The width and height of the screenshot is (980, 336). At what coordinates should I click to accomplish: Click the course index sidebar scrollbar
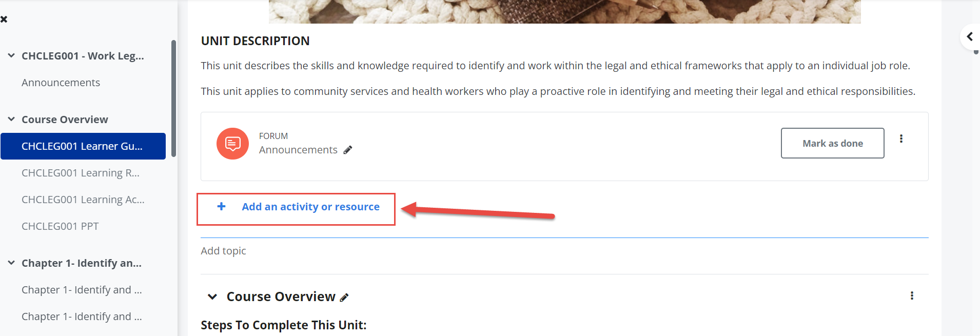tap(173, 98)
